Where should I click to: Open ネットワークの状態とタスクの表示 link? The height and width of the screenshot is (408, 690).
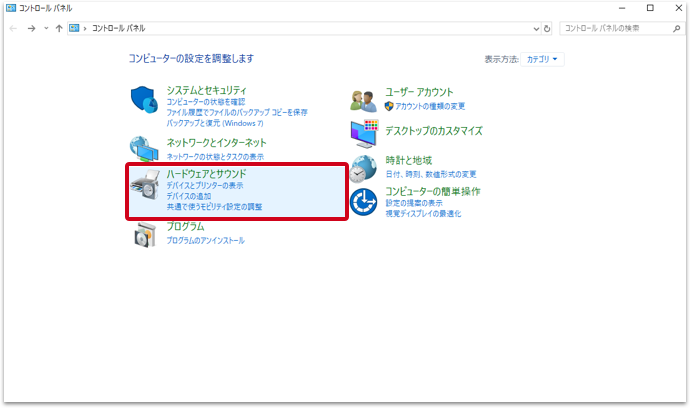pyautogui.click(x=215, y=156)
